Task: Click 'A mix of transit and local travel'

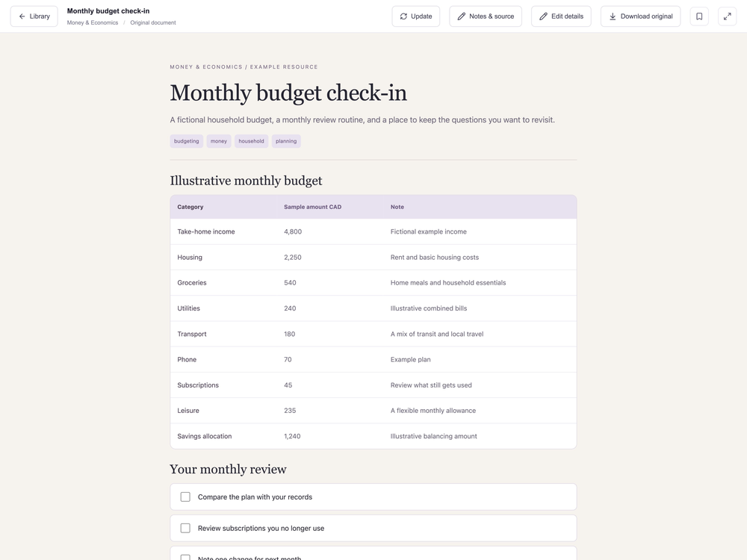Action: click(437, 334)
